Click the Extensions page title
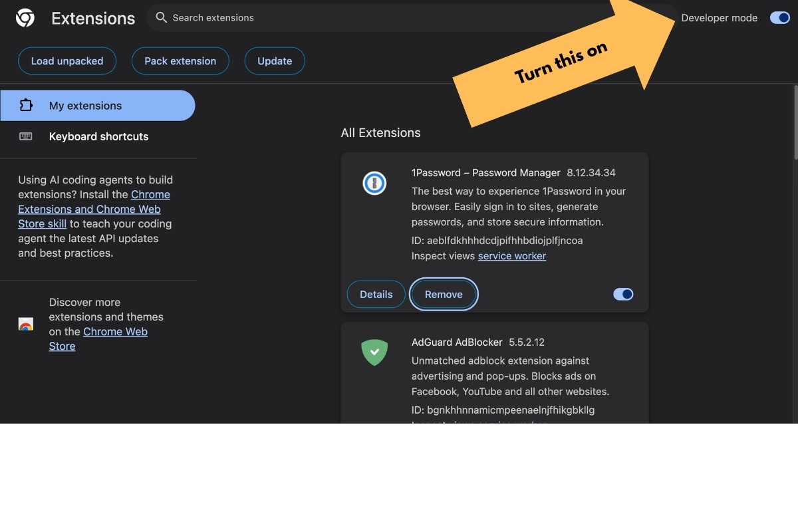The height and width of the screenshot is (532, 798). coord(93,19)
